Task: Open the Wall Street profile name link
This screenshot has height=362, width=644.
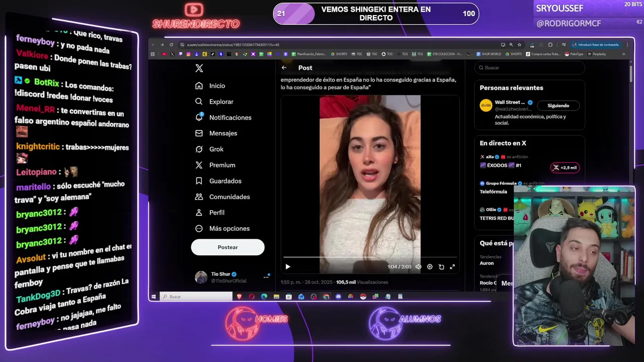Action: click(510, 103)
